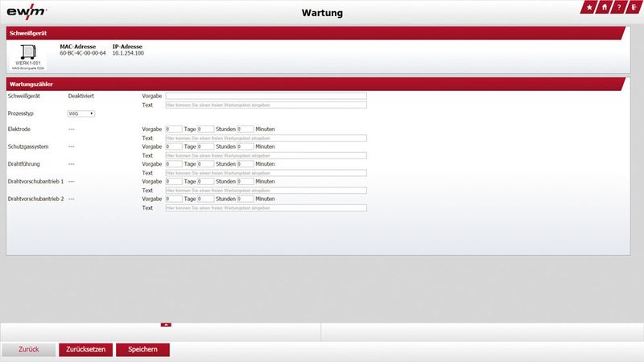The image size is (644, 362).
Task: Focus the Drahtvorschubantrieb 1 Tage input
Action: 174,182
